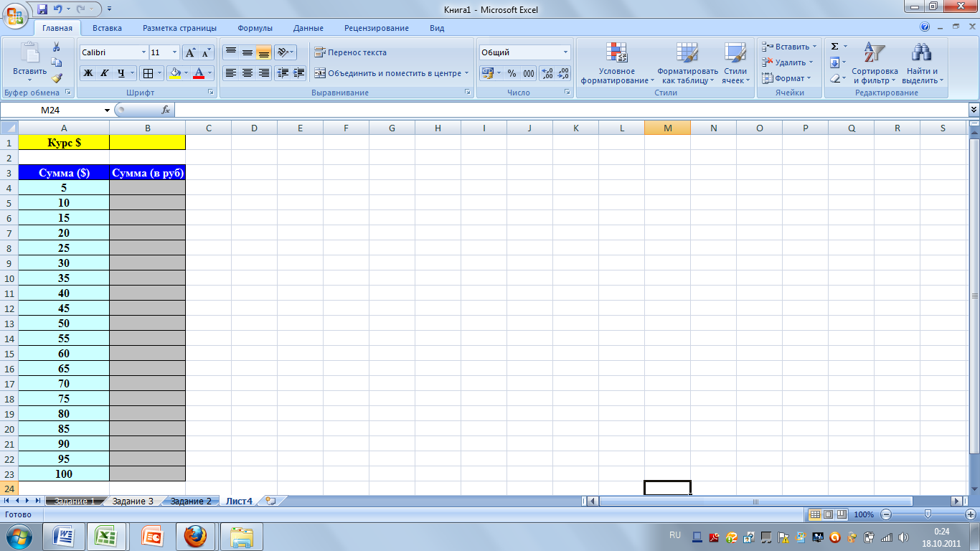Click the accounting number format icon
The width and height of the screenshot is (980, 551).
click(x=487, y=73)
